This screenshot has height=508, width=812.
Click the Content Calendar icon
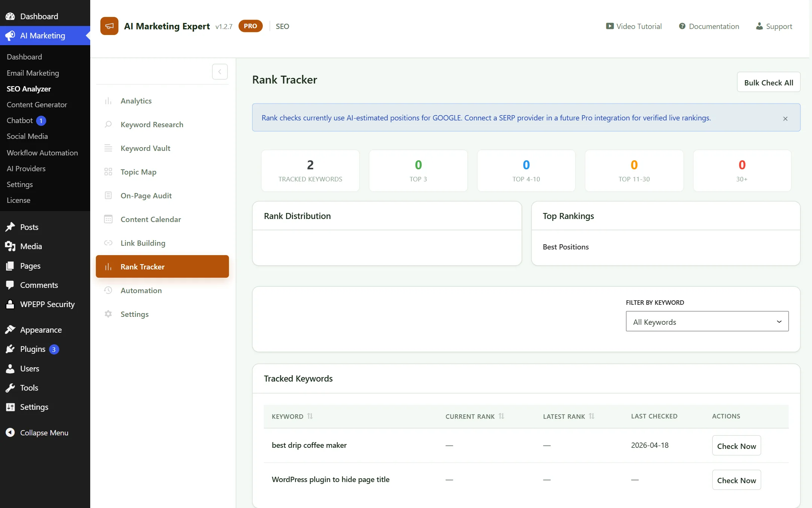click(x=108, y=219)
